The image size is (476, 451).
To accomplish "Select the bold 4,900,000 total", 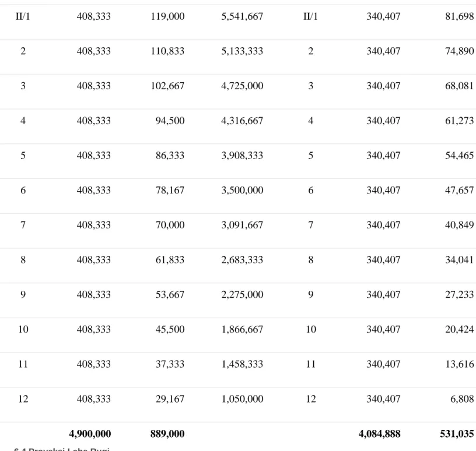I will pyautogui.click(x=90, y=434).
